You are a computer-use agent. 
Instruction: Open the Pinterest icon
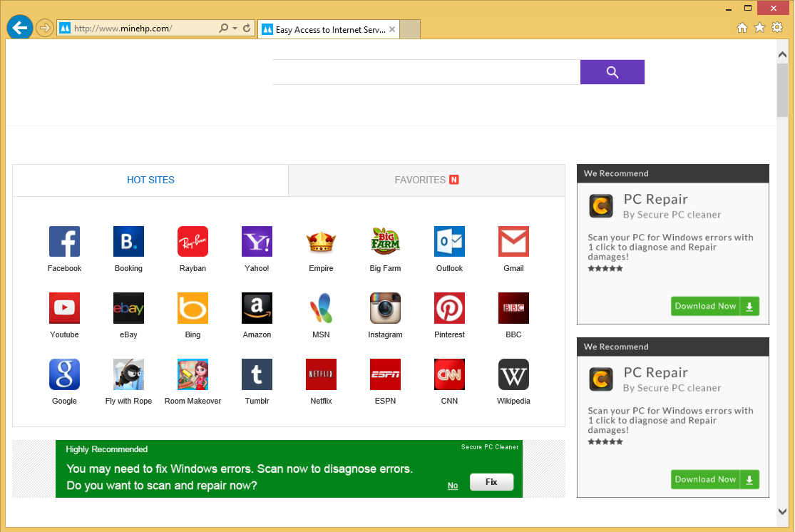pos(449,308)
